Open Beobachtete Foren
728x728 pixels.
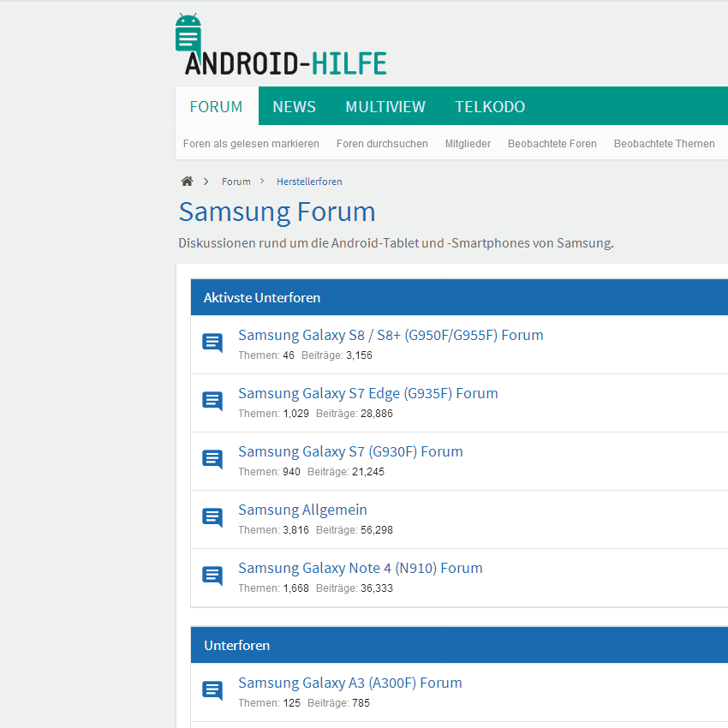(552, 144)
